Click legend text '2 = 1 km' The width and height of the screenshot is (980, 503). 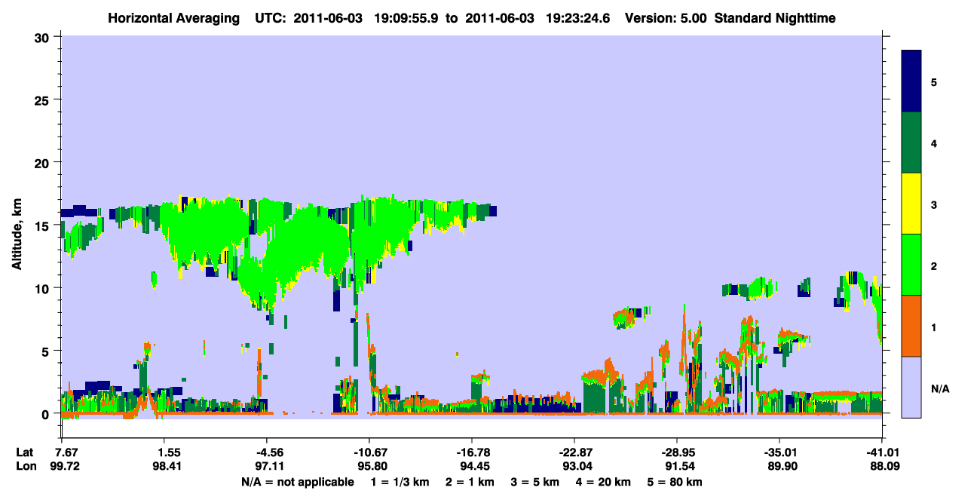472,482
